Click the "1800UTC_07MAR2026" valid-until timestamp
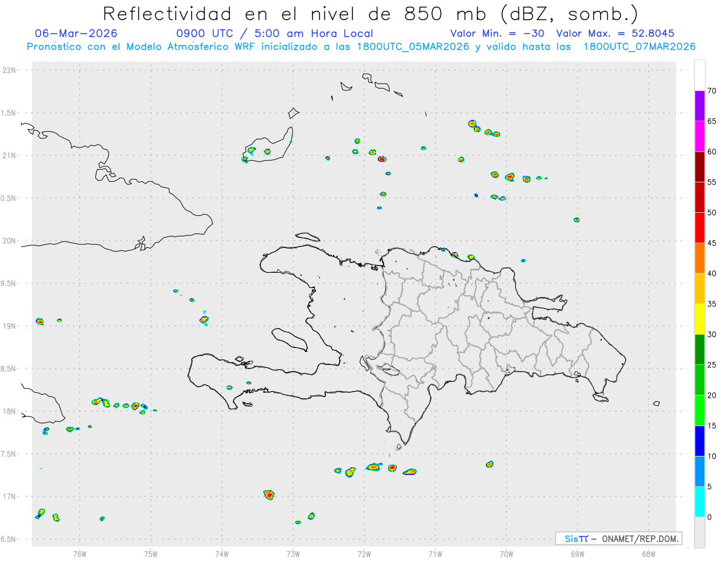Screen dimensions: 728x562 coord(639,47)
